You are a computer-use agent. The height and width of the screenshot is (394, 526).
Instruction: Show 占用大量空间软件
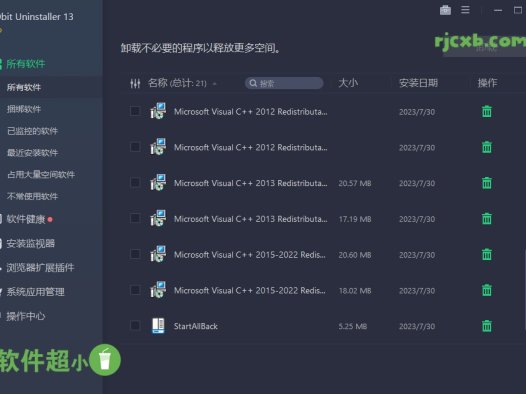41,174
